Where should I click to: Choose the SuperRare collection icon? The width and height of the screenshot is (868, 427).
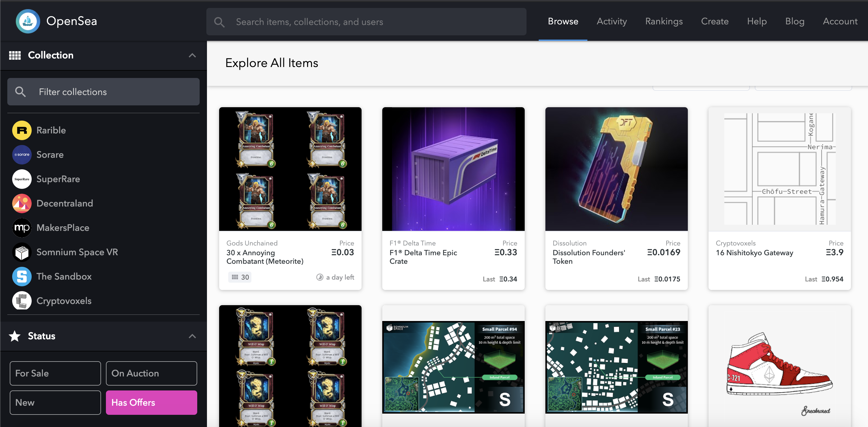22,179
